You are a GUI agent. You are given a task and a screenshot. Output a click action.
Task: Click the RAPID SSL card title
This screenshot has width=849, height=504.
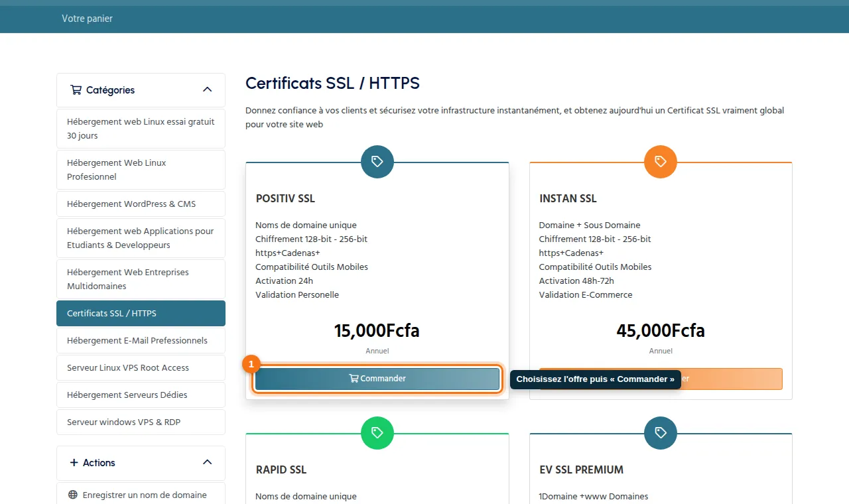[281, 470]
